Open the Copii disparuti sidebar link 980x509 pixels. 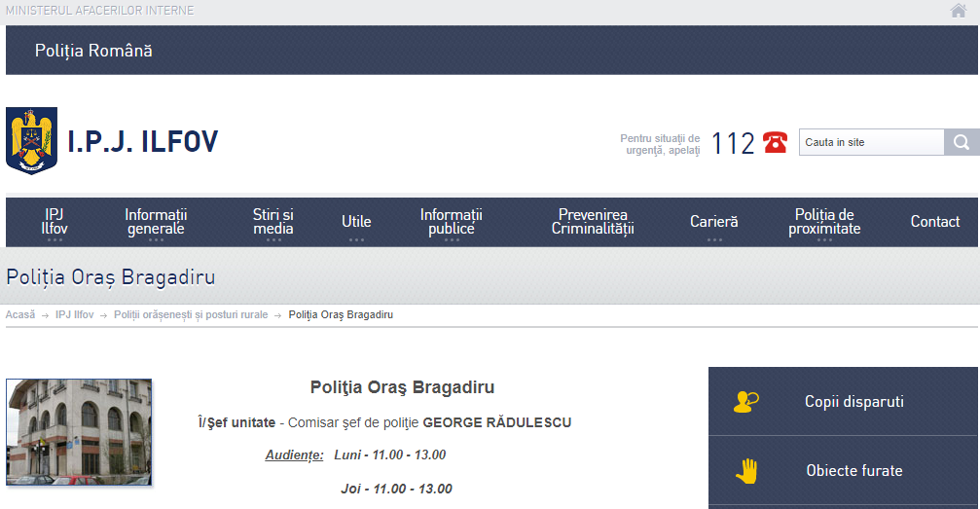point(843,401)
